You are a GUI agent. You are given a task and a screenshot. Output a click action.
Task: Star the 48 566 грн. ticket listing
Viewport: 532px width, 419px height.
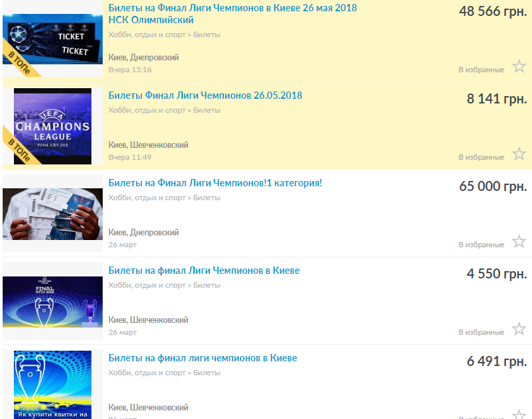(519, 66)
